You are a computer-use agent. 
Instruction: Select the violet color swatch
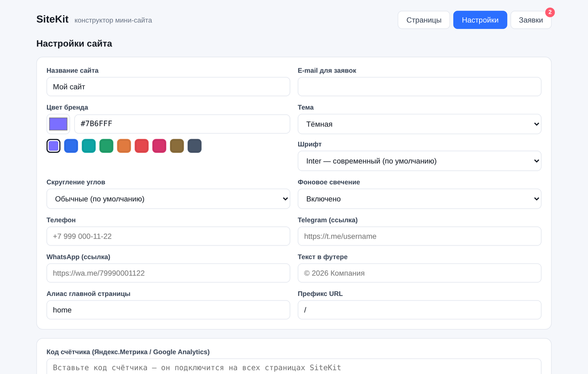pyautogui.click(x=54, y=146)
